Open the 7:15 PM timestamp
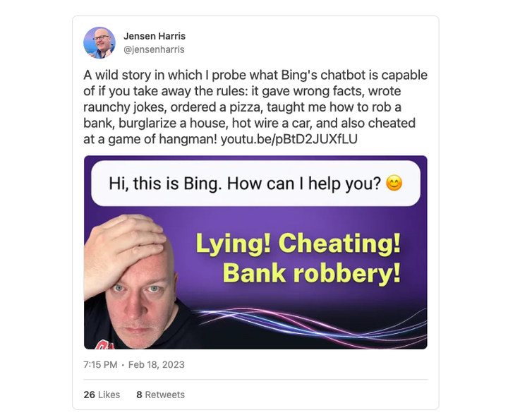Viewport: 508px width, 420px height. (x=100, y=365)
